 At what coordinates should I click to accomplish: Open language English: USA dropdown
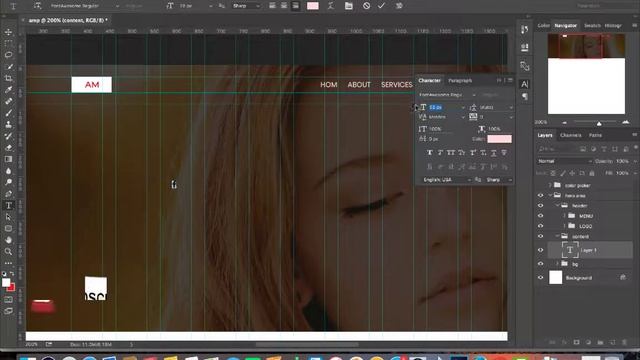[447, 180]
